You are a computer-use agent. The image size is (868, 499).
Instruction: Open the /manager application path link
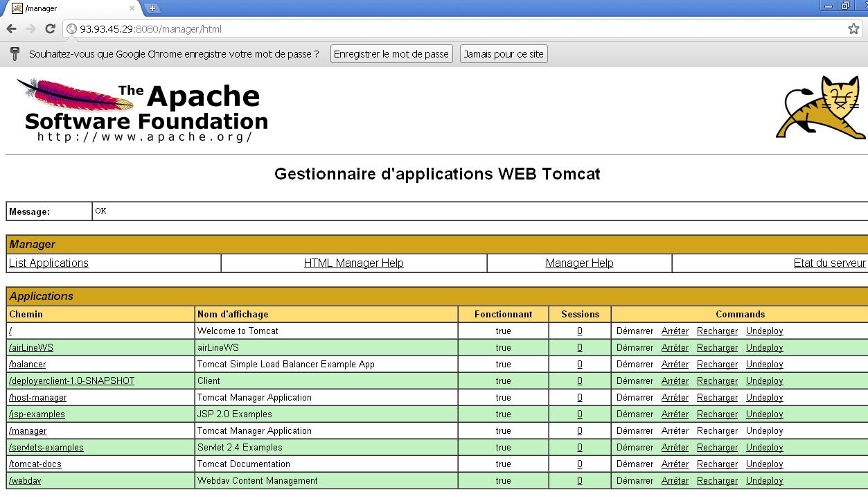pos(28,431)
